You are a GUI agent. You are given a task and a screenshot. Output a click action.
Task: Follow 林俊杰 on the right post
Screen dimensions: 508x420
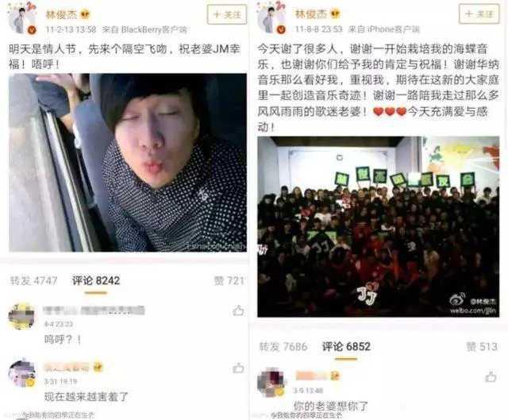(x=479, y=14)
